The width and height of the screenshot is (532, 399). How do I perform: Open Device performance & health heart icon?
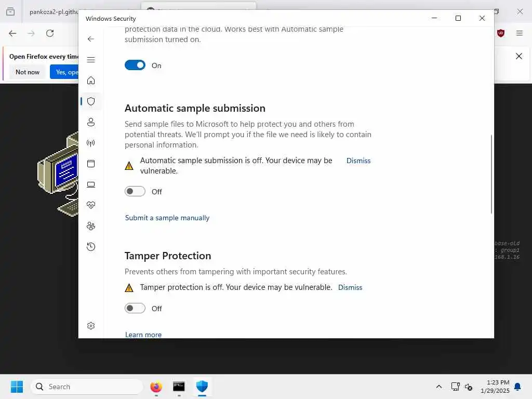90,205
